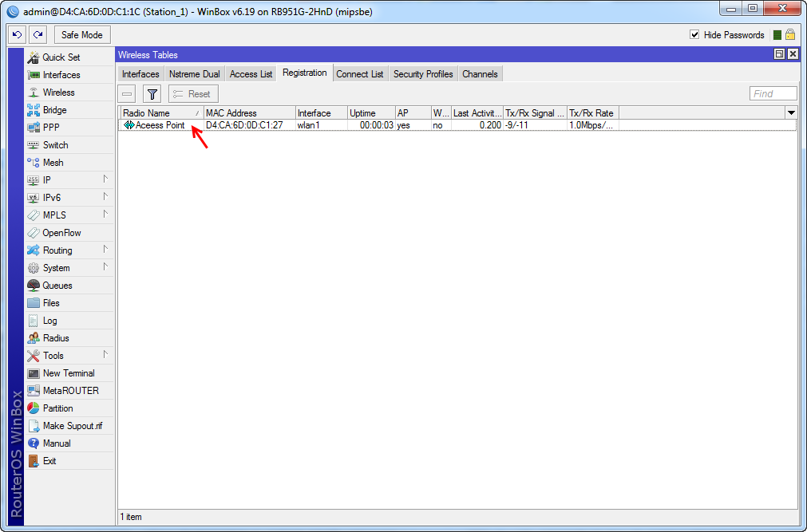Open the Interfaces menu icon

pyautogui.click(x=34, y=75)
